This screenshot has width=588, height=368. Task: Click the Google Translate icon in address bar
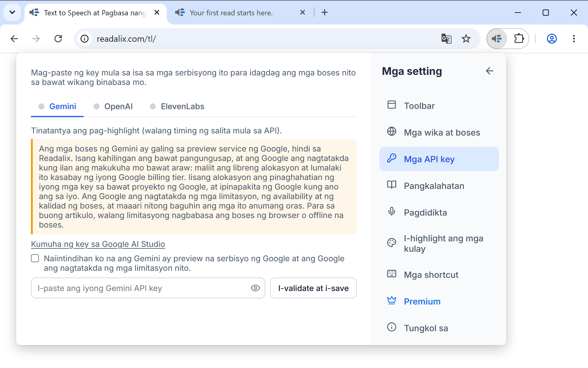coord(446,39)
